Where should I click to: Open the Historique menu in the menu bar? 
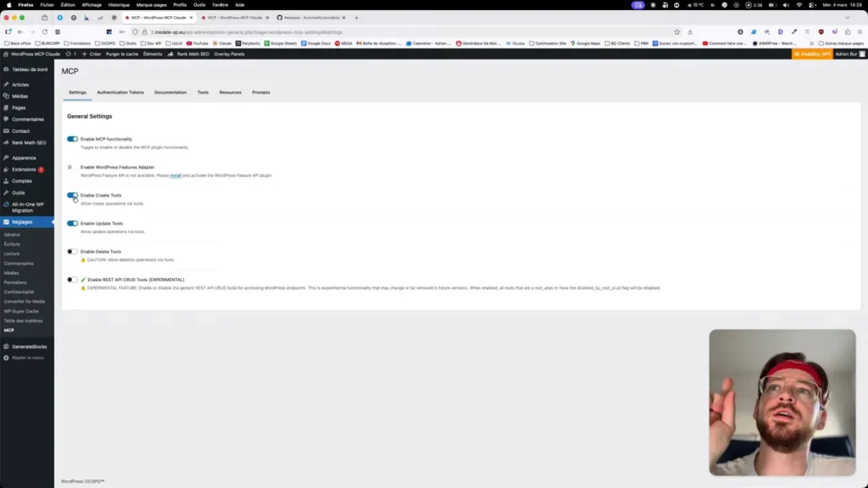(x=119, y=5)
